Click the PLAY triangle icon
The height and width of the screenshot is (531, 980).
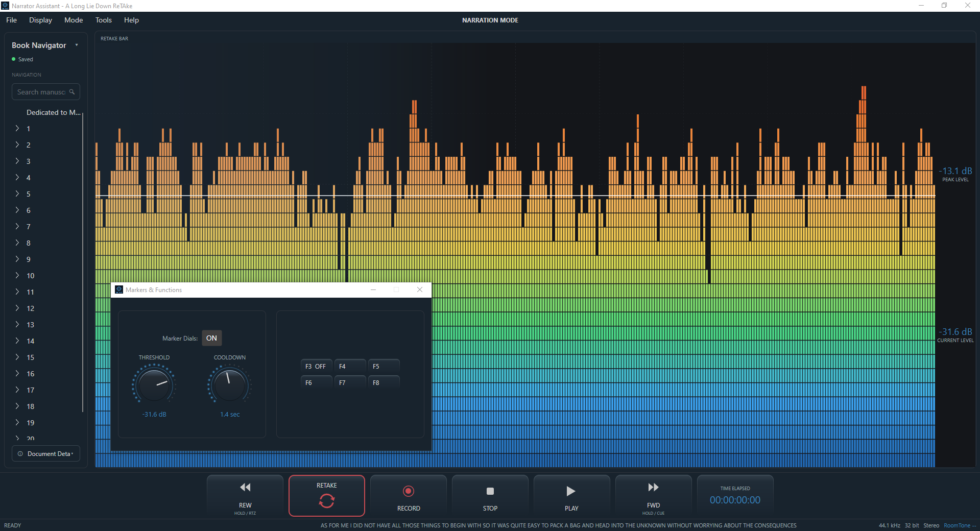point(571,491)
